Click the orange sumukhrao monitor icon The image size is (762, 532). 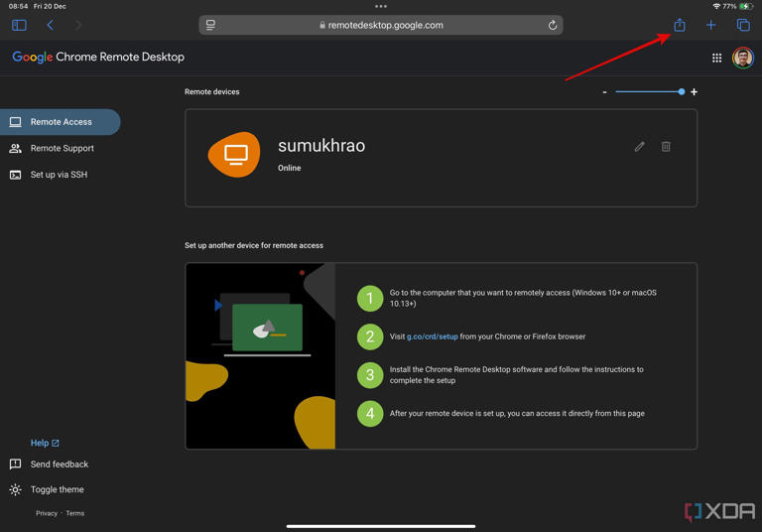(234, 154)
